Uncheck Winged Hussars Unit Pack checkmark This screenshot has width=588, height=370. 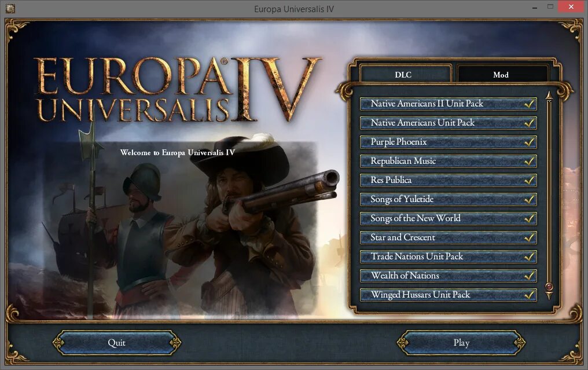(x=529, y=295)
